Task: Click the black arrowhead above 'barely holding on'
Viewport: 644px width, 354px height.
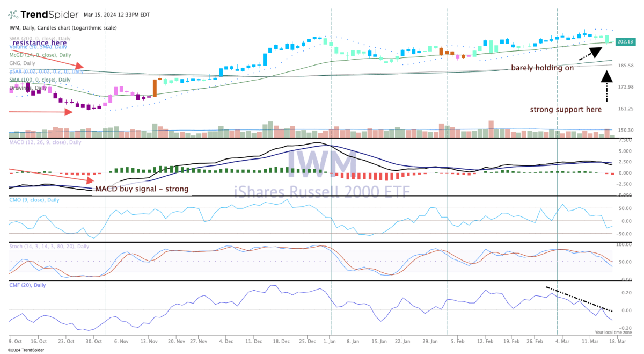Action: click(595, 52)
